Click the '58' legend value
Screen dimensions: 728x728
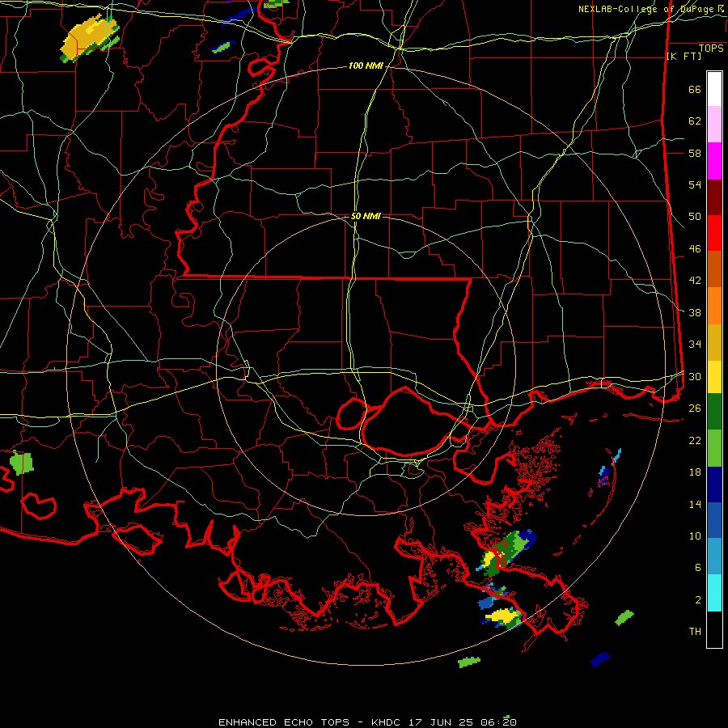coord(695,153)
